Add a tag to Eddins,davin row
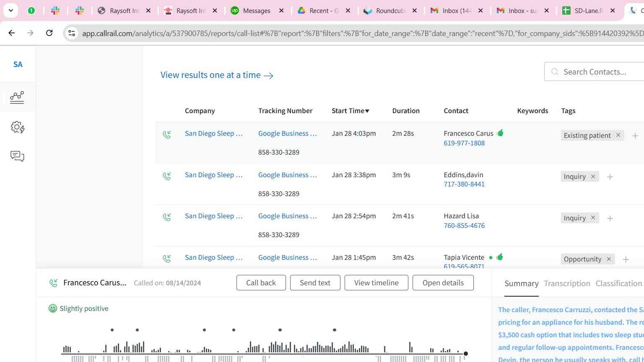Viewport: 644px width, 362px height. pos(610,177)
